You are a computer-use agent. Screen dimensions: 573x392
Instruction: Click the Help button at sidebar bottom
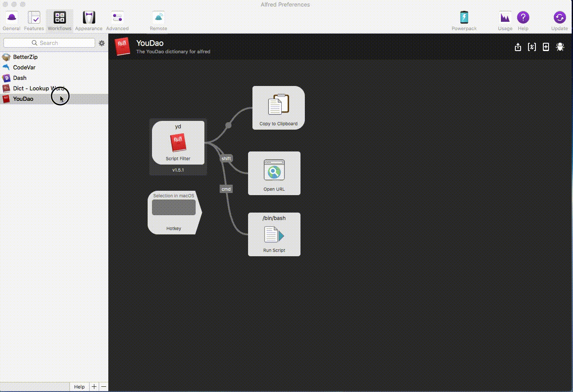tap(79, 387)
